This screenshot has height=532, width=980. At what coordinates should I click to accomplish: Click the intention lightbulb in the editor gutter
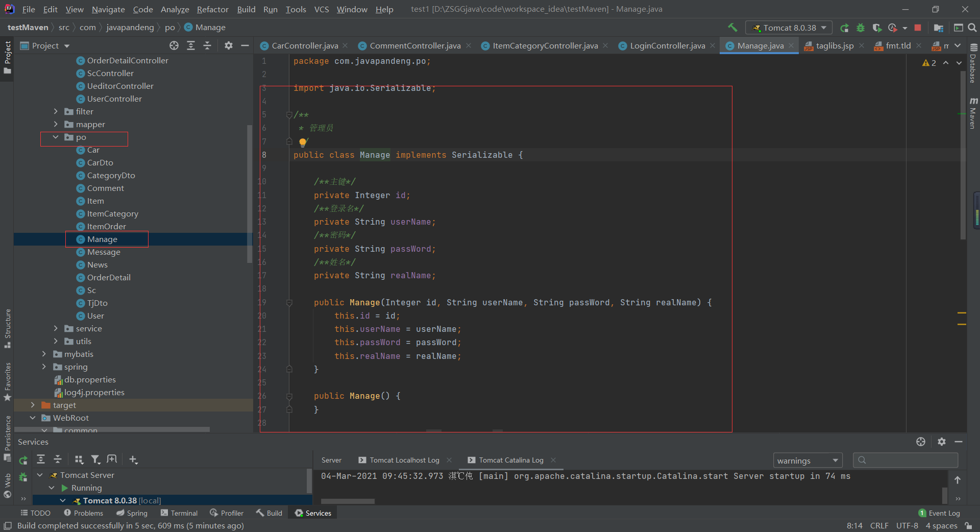[303, 142]
